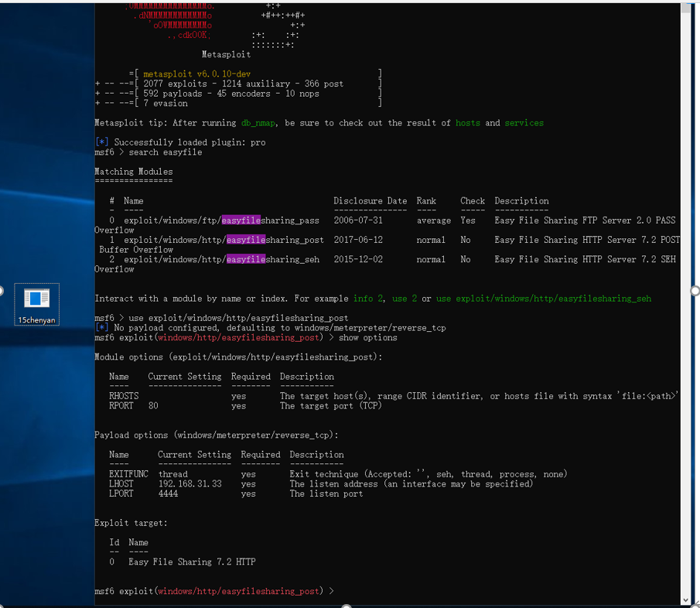Click the date '2017-06-12'
The image size is (700, 608).
[x=358, y=240]
